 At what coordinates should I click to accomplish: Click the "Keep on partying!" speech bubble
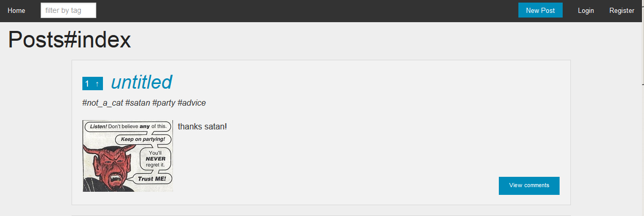point(143,139)
